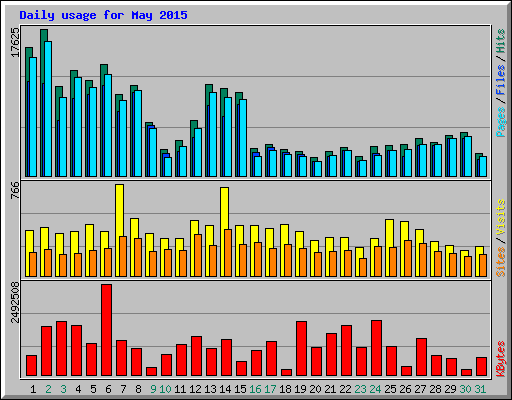The height and width of the screenshot is (400, 512).
Task: Click day label 5 on the x-axis
Action: [93, 389]
